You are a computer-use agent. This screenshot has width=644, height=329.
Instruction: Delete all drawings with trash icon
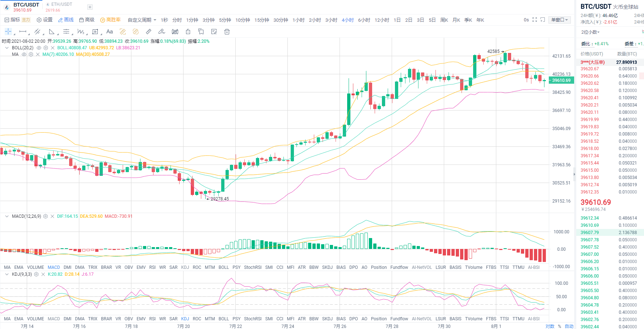click(x=227, y=32)
